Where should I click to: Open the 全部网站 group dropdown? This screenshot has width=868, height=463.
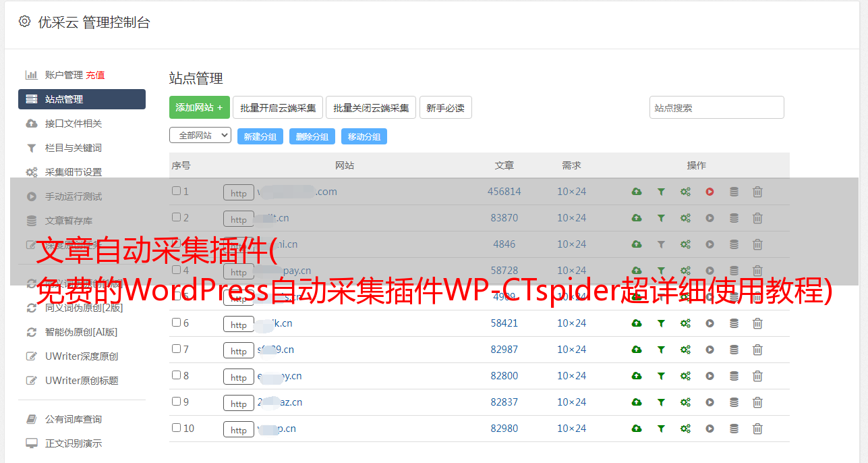pyautogui.click(x=200, y=136)
